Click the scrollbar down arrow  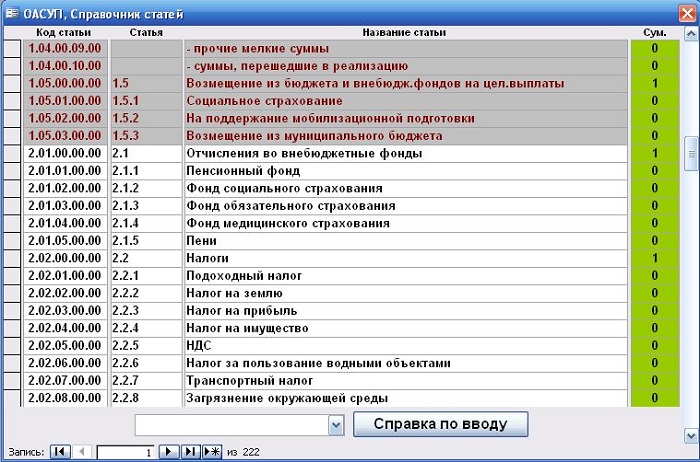click(690, 435)
